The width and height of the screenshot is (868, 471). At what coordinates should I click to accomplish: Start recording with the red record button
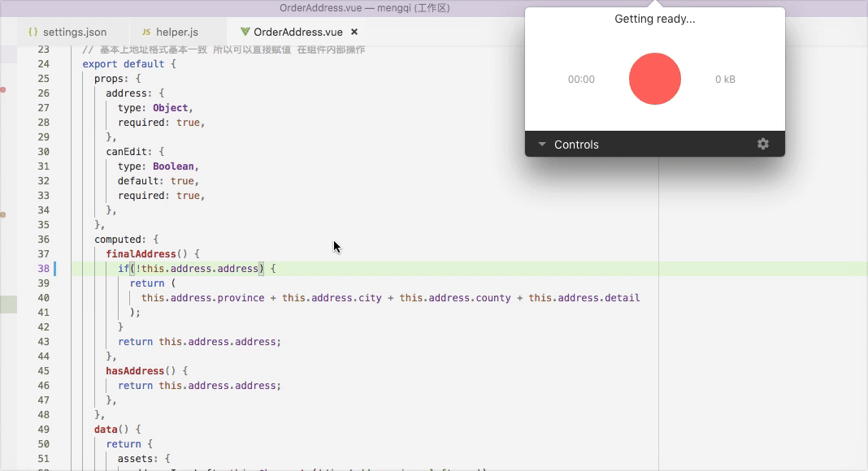[x=654, y=79]
